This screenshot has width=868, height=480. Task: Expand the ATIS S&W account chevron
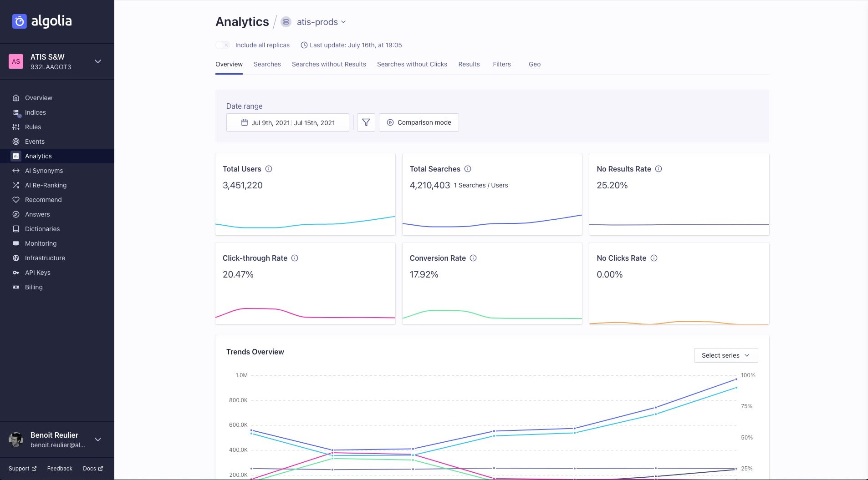pos(97,61)
